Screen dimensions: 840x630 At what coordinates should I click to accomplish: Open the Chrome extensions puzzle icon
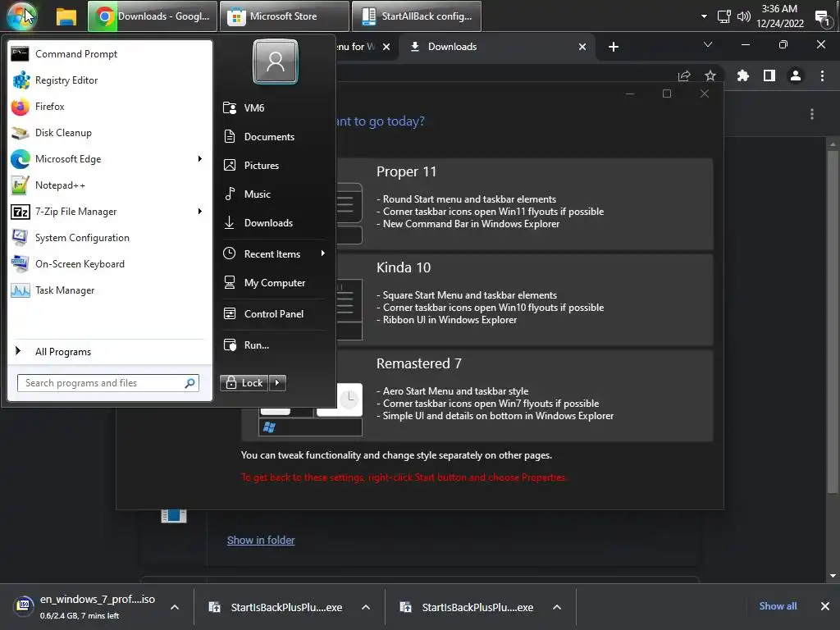[x=742, y=76]
